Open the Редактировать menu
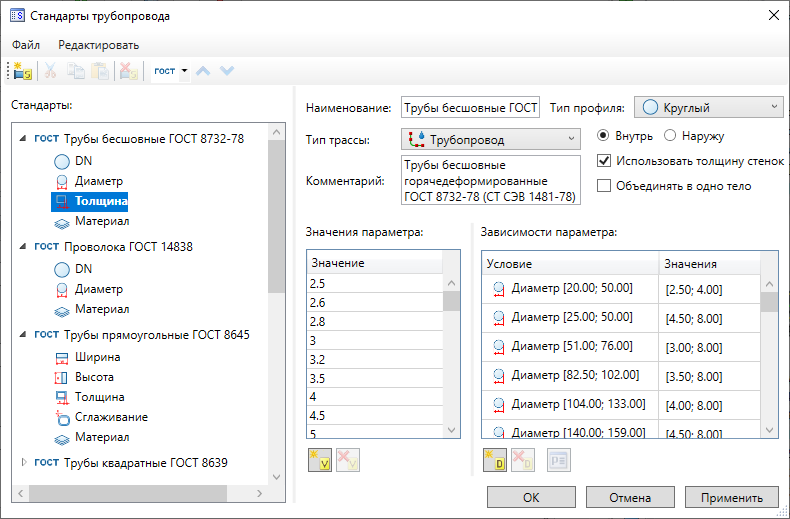Screen dimensions: 790x519 [x=98, y=45]
